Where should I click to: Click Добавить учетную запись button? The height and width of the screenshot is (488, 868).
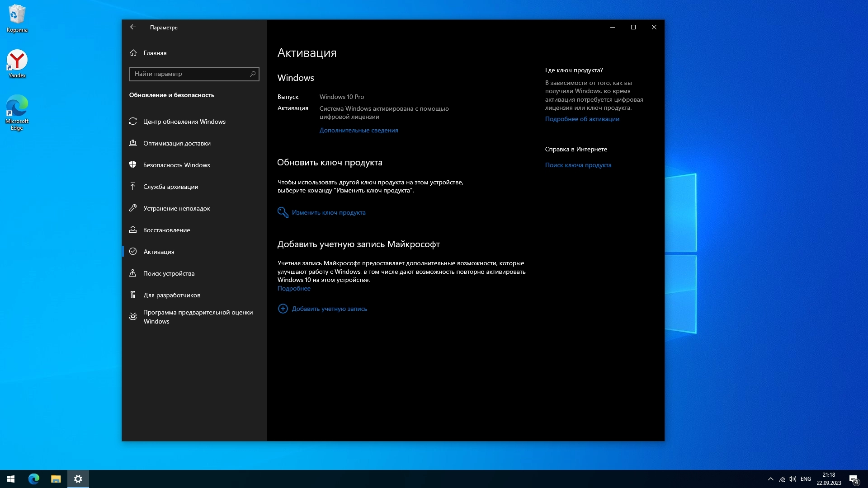coord(329,309)
